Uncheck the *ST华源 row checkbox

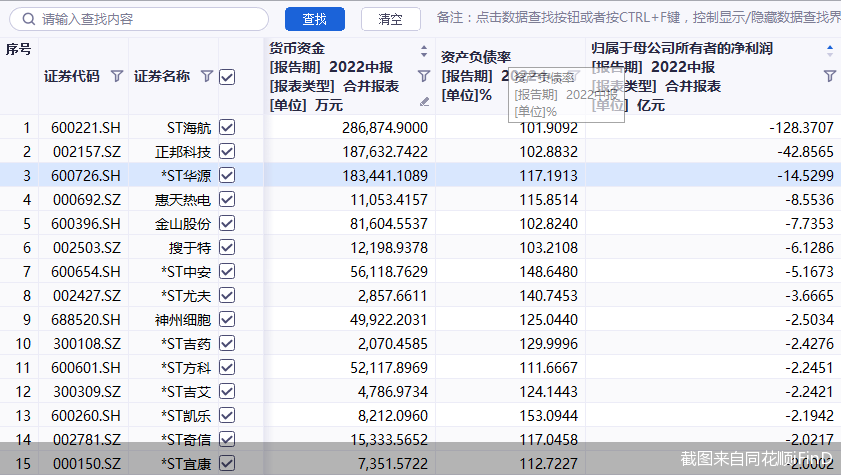point(227,175)
